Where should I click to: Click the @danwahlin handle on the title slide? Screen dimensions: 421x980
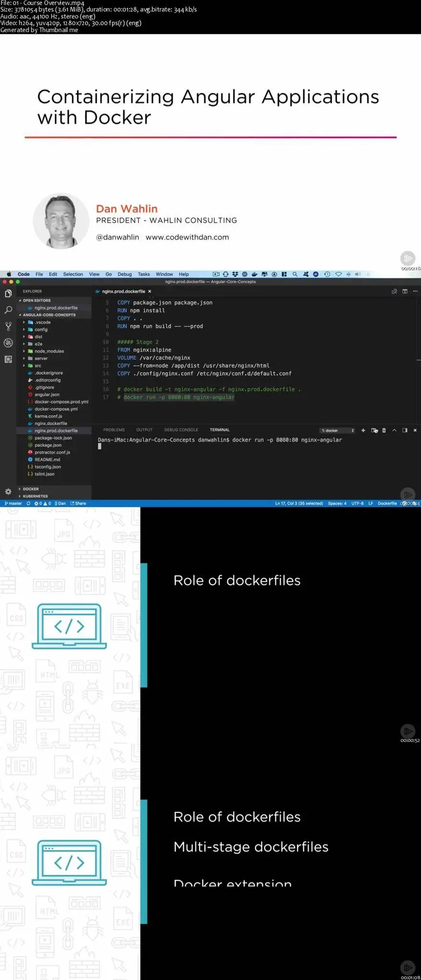pos(117,237)
